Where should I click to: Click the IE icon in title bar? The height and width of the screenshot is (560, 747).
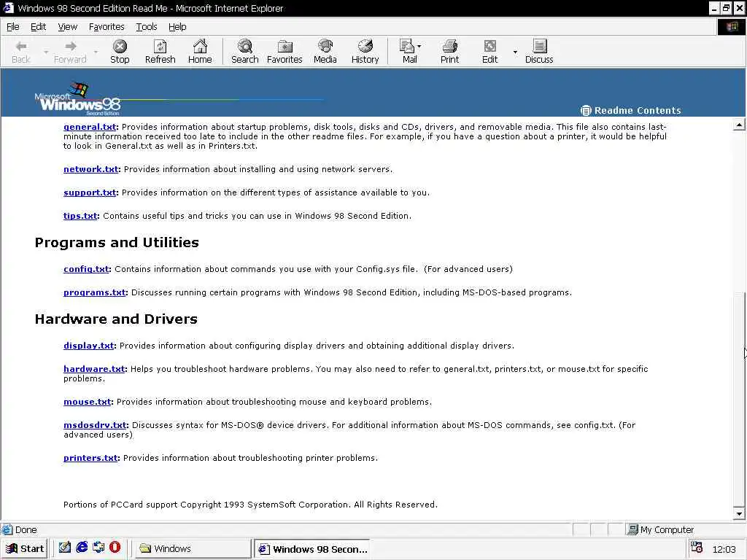pos(8,8)
